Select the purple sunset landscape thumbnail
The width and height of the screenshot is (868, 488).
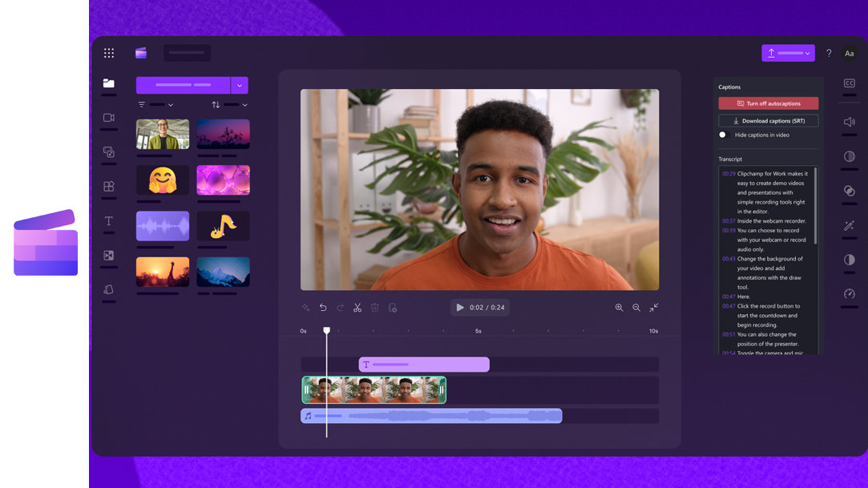[223, 134]
